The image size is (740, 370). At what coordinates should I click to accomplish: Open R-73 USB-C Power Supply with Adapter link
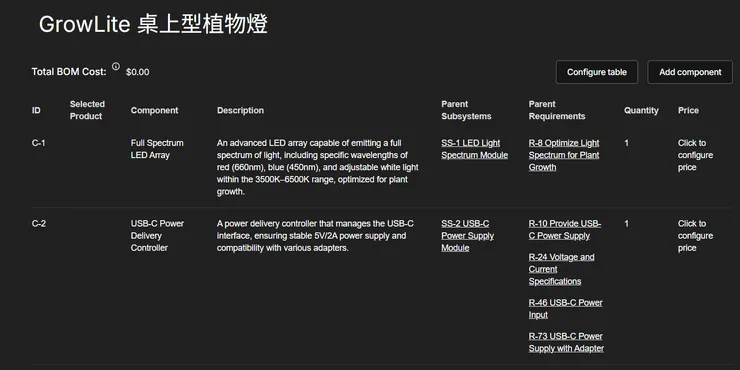[566, 342]
